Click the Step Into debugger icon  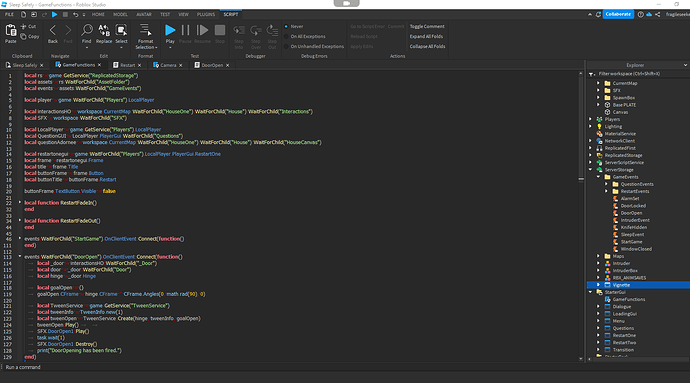[x=239, y=30]
